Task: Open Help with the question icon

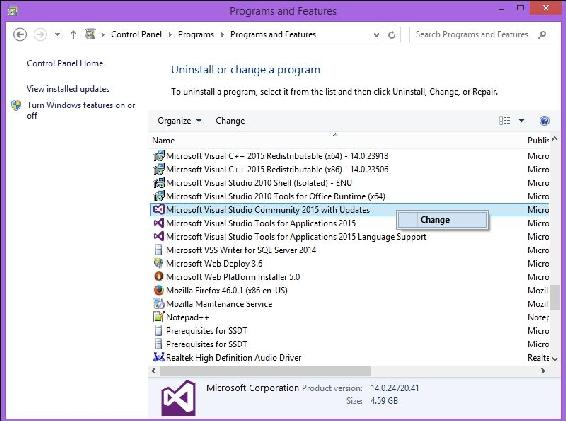Action: [x=544, y=121]
